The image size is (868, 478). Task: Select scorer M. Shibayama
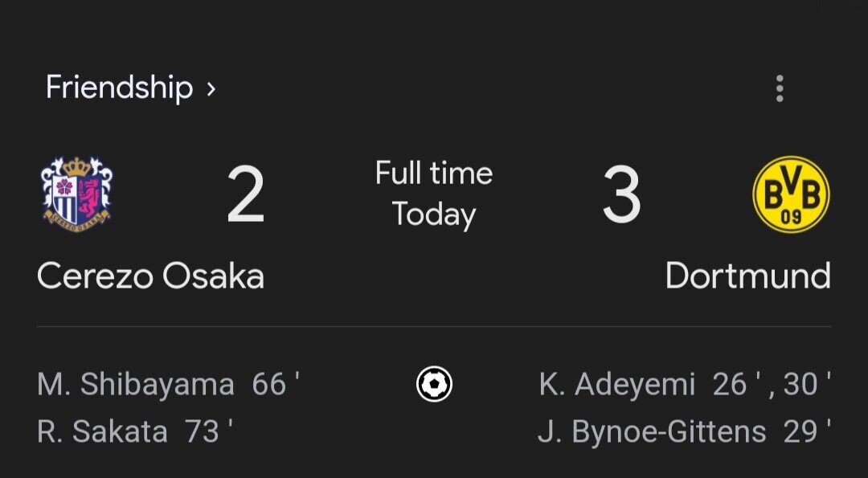(136, 385)
